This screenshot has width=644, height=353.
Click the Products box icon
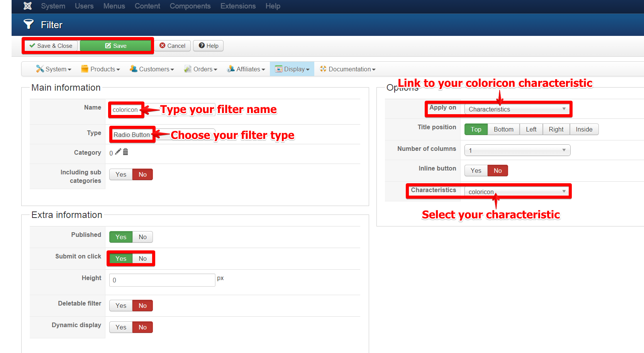pyautogui.click(x=85, y=69)
